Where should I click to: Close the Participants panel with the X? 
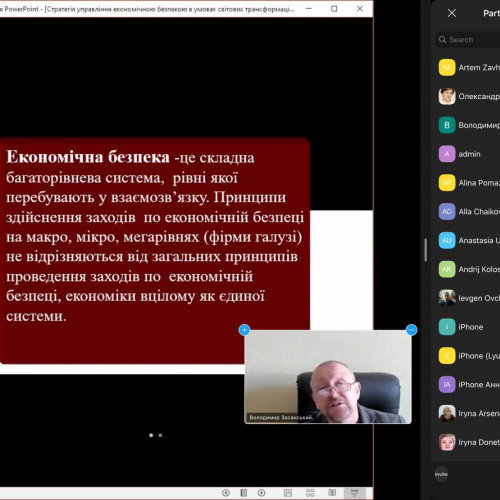click(452, 13)
